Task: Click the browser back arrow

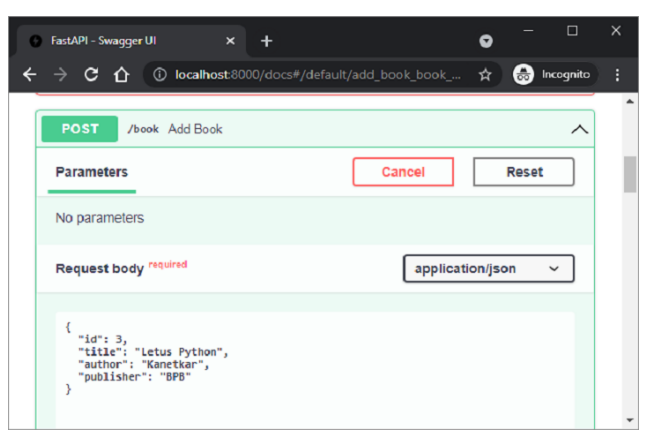Action: (x=30, y=75)
